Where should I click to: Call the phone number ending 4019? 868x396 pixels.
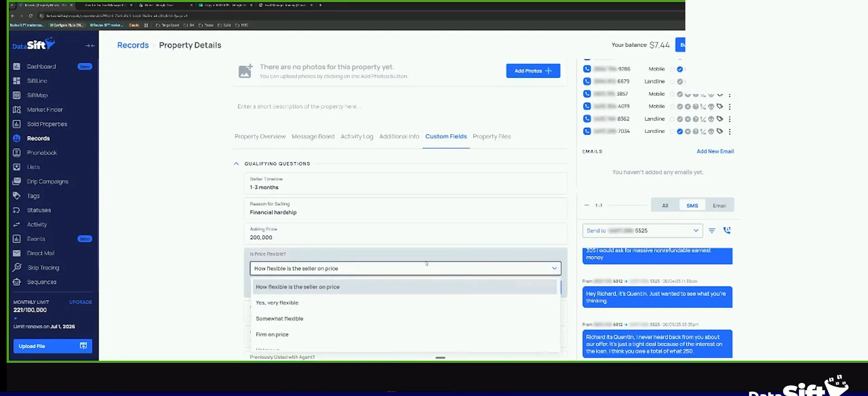pyautogui.click(x=587, y=106)
